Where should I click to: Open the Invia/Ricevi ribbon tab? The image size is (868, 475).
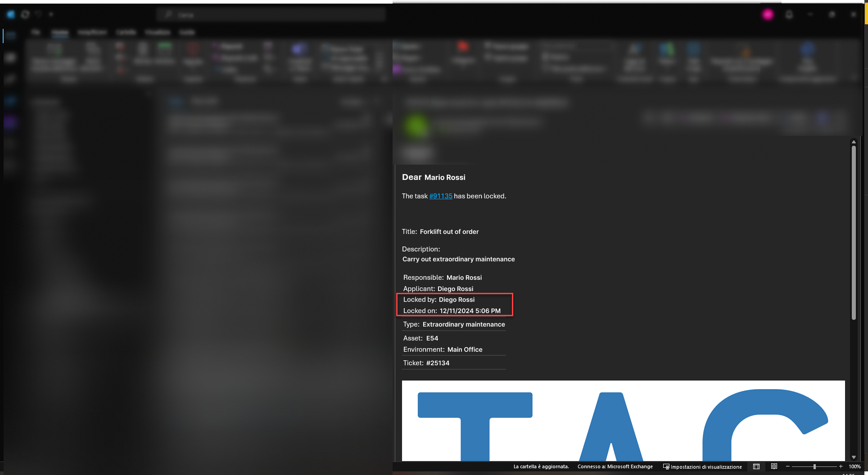(x=92, y=32)
